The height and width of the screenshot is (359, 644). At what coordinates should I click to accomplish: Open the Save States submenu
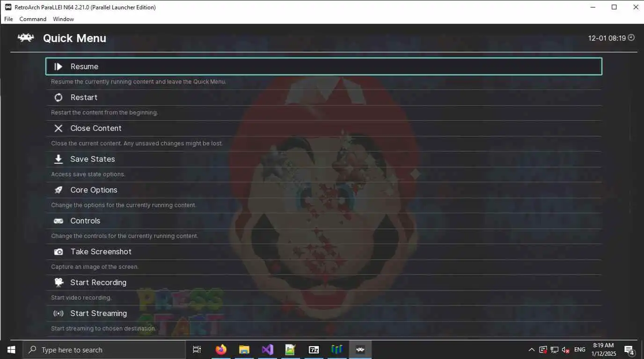tap(323, 159)
